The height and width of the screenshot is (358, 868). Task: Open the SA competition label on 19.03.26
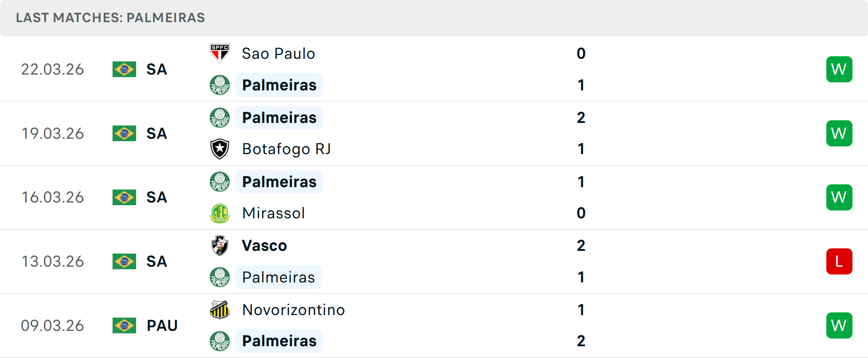pyautogui.click(x=156, y=133)
